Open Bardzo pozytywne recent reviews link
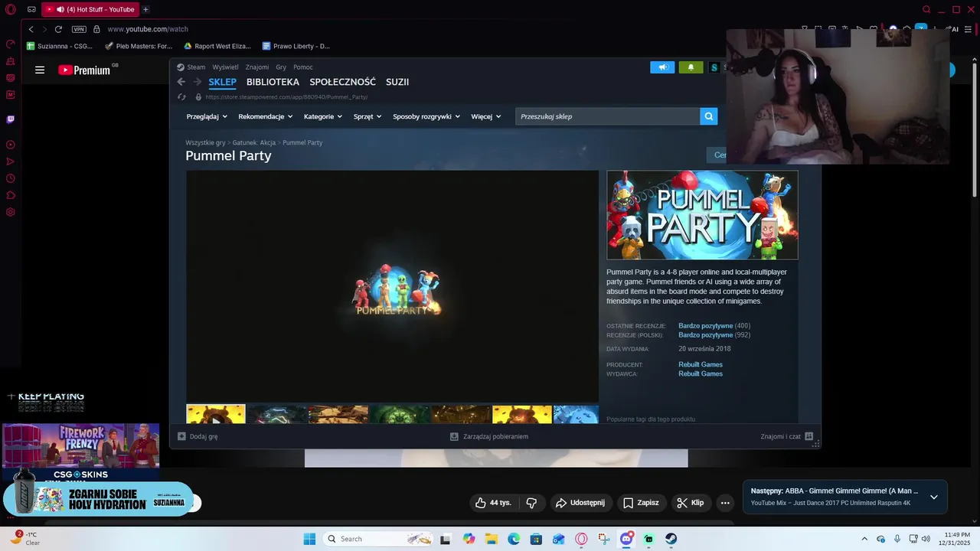980x551 pixels. (705, 326)
